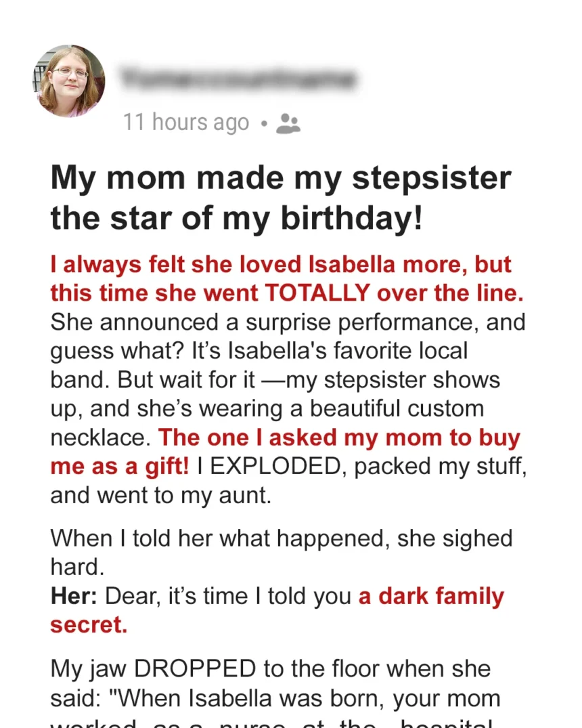This screenshot has width=582, height=728.
Task: Click the capitalized word "TOTALLY"
Action: 317,293
